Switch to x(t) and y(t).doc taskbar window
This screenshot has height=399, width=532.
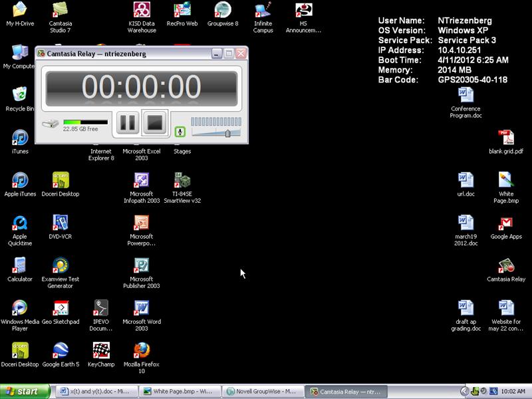coord(96,391)
